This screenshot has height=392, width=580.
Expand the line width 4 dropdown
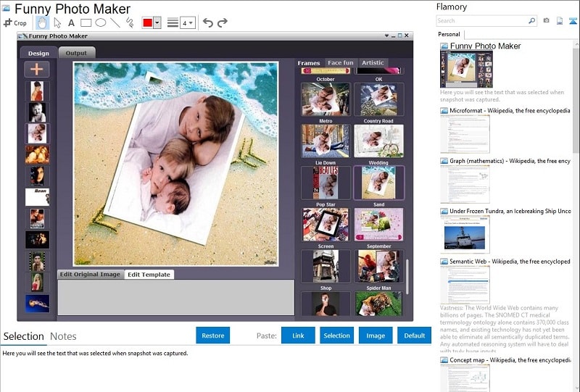[x=188, y=23]
